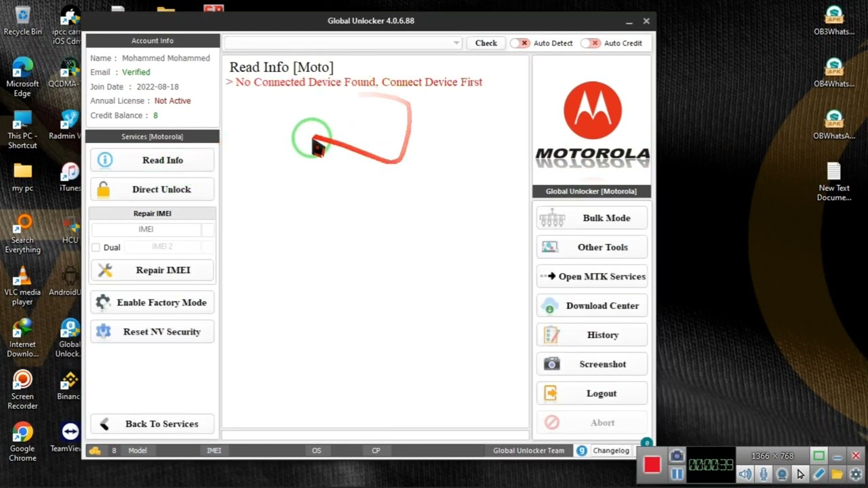Viewport: 868px width, 488px height.
Task: Click the Logout door icon
Action: (x=551, y=393)
